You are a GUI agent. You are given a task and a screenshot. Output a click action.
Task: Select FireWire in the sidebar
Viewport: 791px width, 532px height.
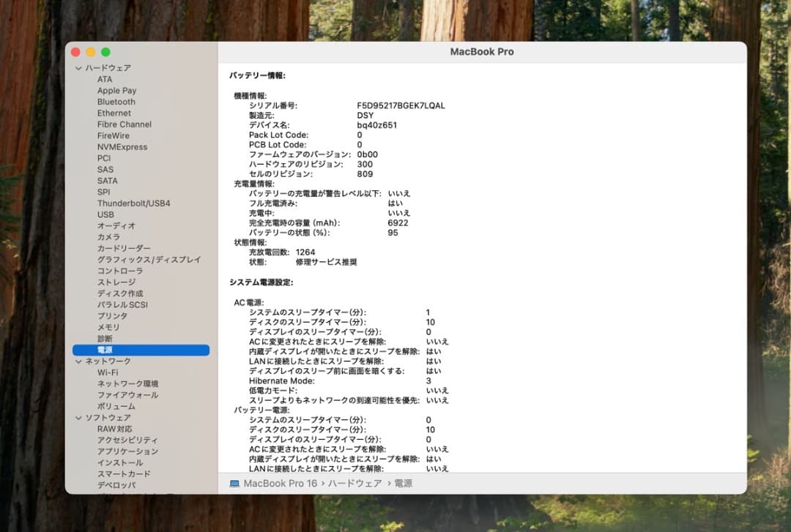[x=114, y=135]
